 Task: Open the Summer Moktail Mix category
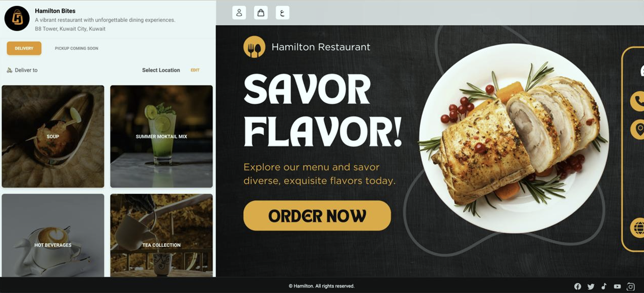point(161,137)
